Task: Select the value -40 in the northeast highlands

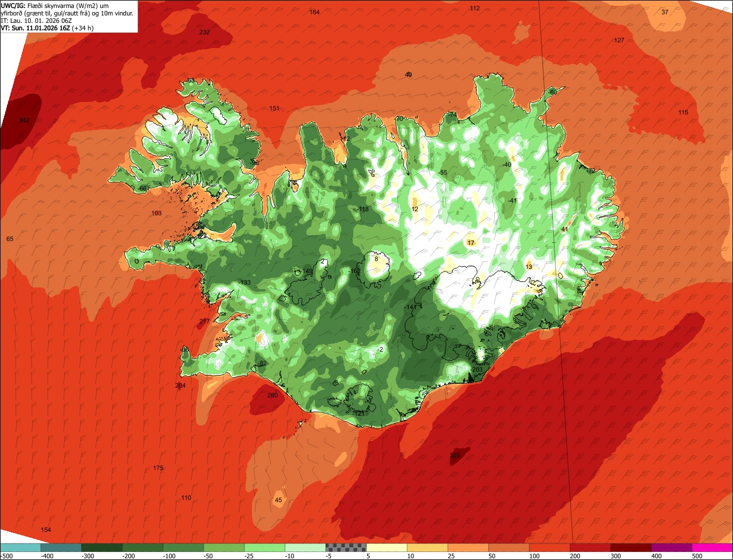Action: click(506, 164)
